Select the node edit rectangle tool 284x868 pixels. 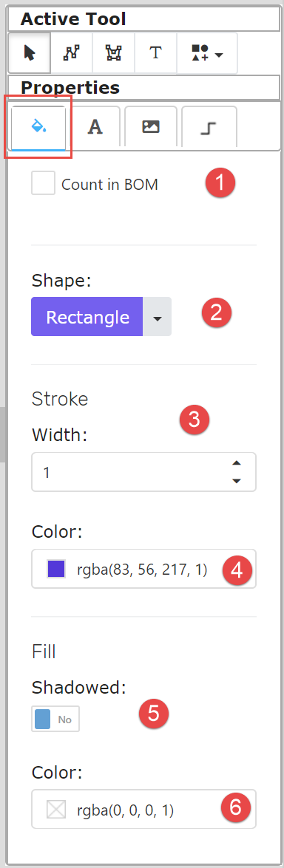(x=113, y=52)
